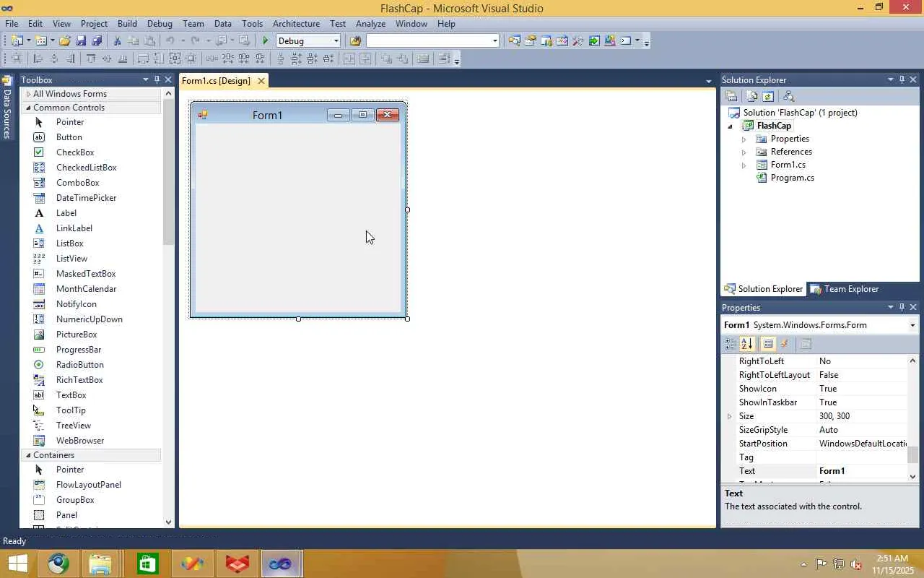Click the Find in Files toolbar icon
Screen dimensions: 924x578
pos(355,41)
